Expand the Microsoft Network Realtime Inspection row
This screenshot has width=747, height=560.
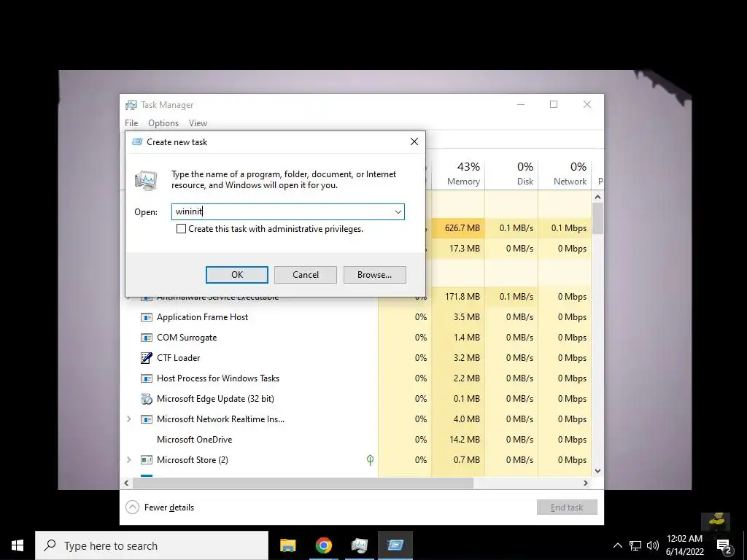[x=128, y=419]
